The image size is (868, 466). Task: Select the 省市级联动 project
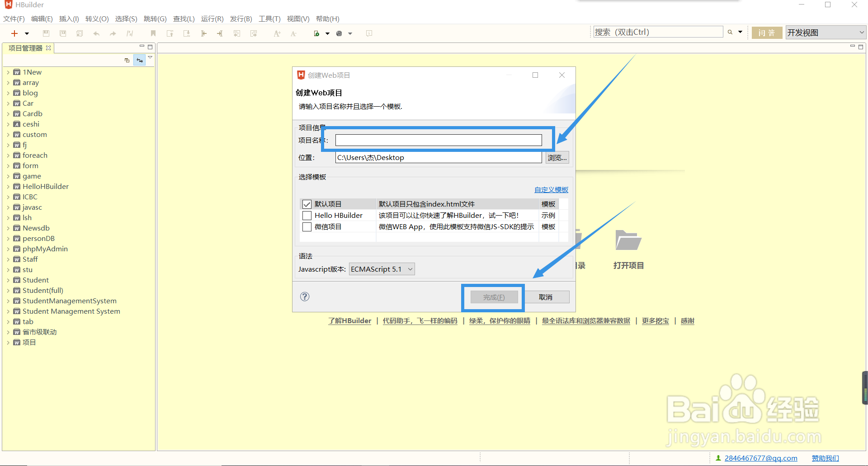(x=39, y=332)
